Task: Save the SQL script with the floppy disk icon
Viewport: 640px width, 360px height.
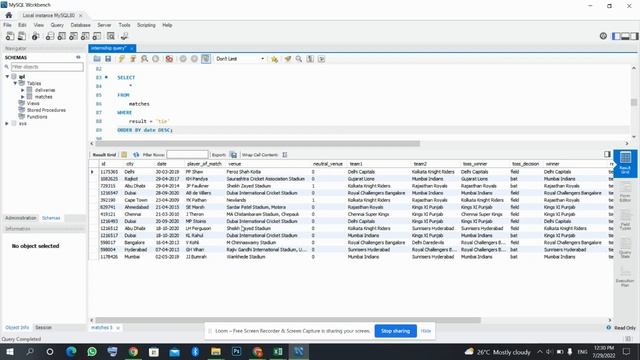Action: coord(108,59)
